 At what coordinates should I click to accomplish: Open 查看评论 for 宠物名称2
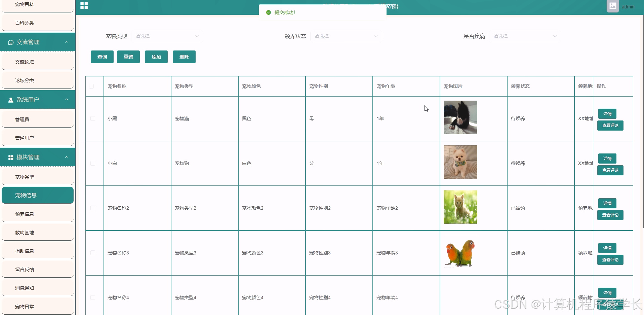point(610,215)
